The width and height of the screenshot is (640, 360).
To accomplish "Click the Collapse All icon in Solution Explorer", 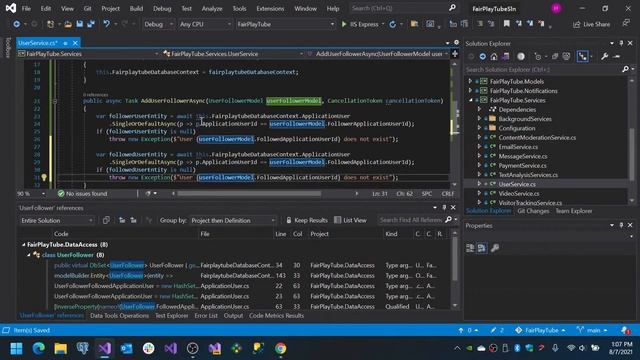I will [x=555, y=56].
